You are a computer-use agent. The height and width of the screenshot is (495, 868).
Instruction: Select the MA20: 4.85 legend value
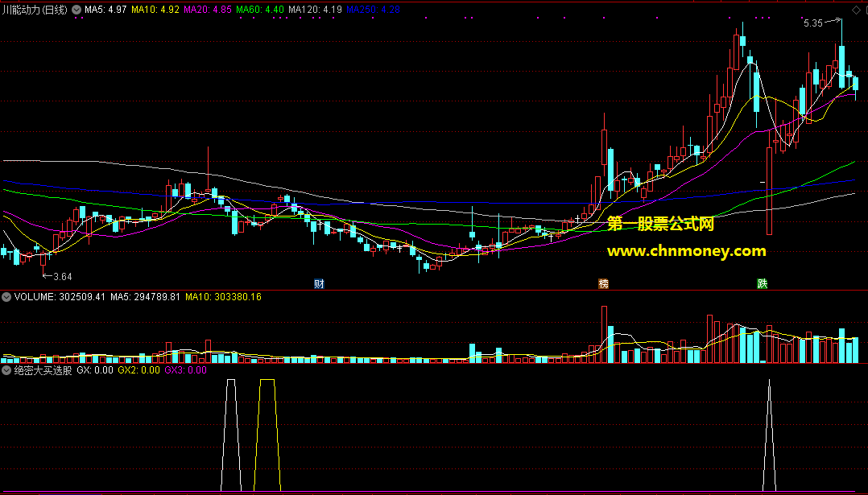point(208,10)
